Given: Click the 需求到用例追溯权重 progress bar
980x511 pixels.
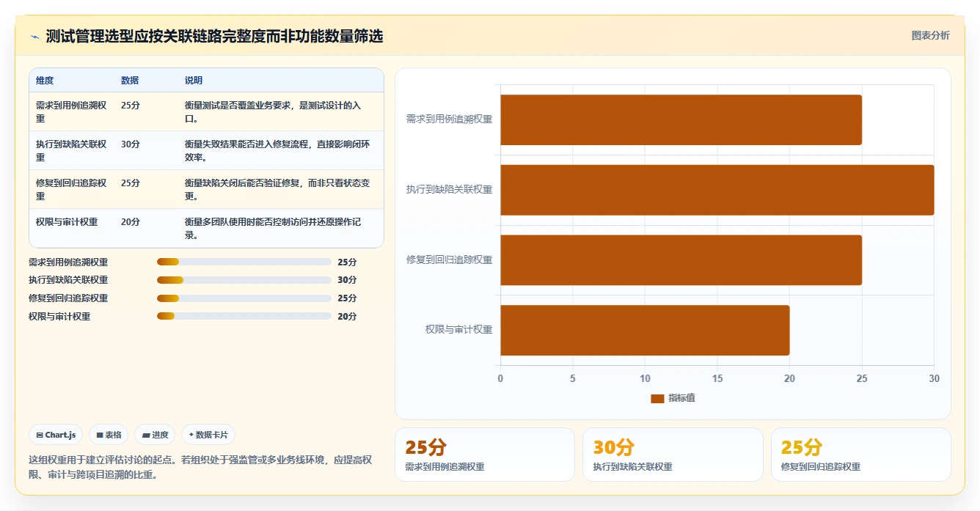Looking at the screenshot, I should pos(244,262).
